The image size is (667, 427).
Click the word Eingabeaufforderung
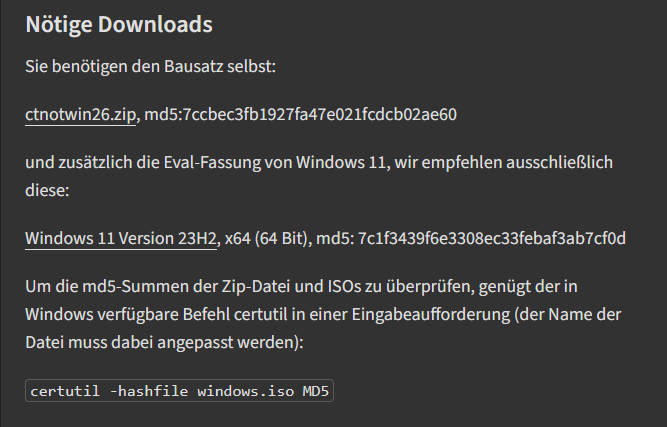click(430, 315)
